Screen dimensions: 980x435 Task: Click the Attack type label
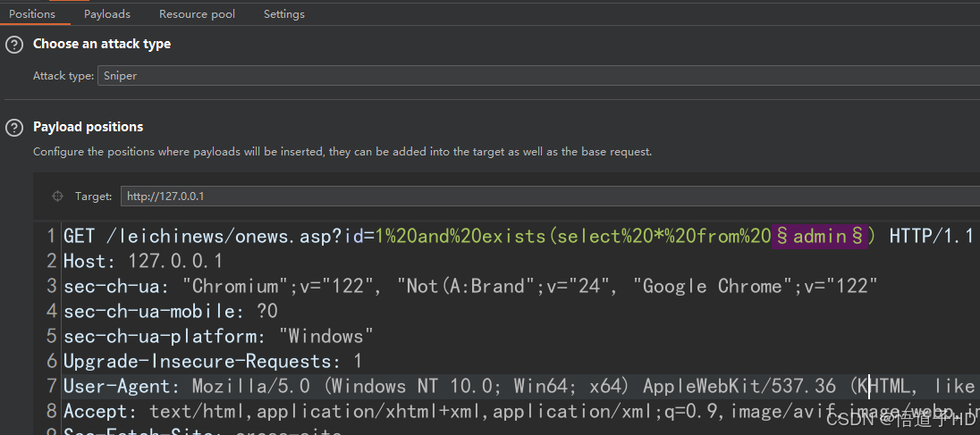click(x=63, y=76)
